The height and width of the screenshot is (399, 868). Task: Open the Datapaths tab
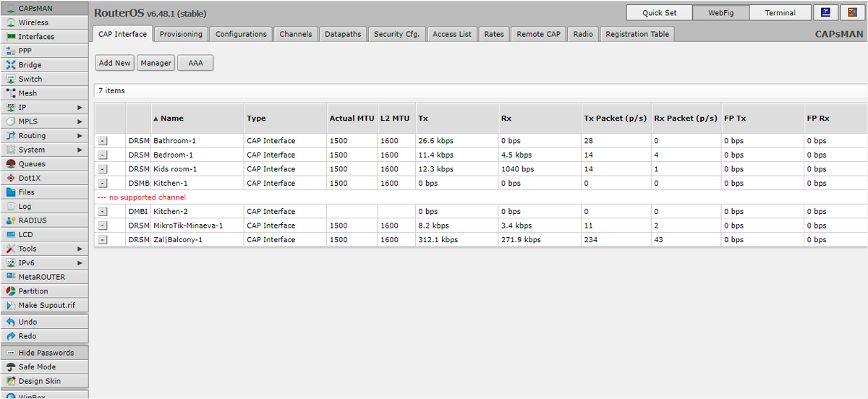[343, 34]
